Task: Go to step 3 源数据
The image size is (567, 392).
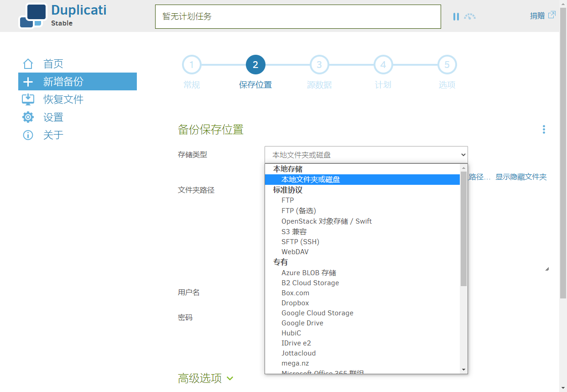Action: [x=319, y=72]
